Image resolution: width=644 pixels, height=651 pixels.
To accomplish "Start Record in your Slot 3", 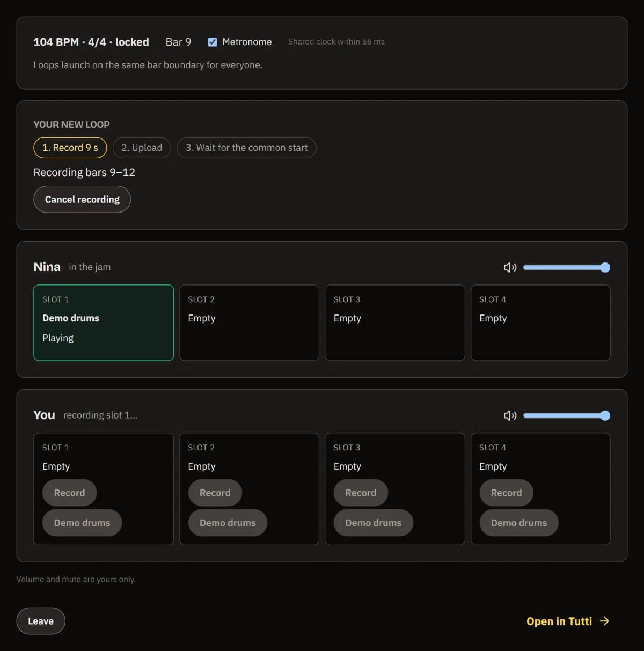I will 361,493.
